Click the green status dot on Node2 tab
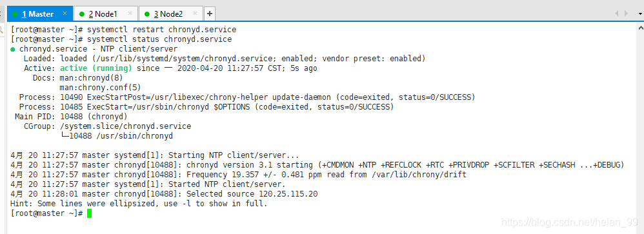The image size is (644, 234). click(146, 14)
